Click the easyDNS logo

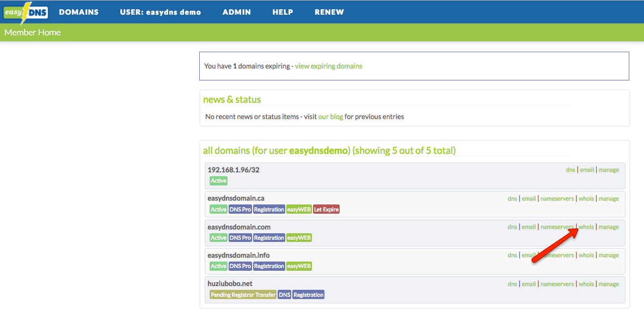[24, 11]
